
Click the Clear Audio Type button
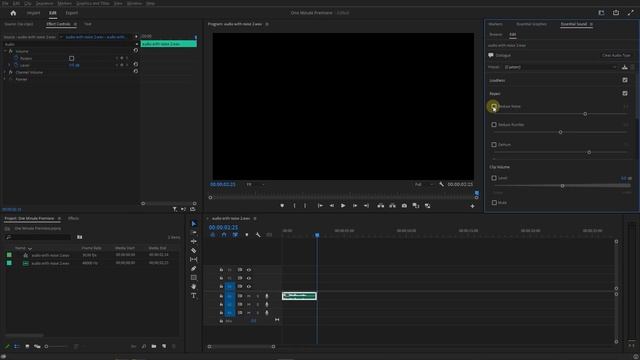[616, 55]
